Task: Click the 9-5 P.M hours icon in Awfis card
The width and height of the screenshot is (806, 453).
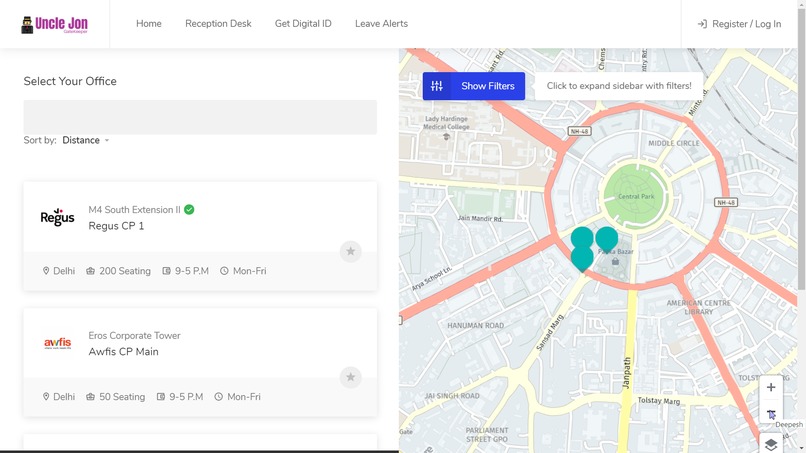Action: (161, 397)
